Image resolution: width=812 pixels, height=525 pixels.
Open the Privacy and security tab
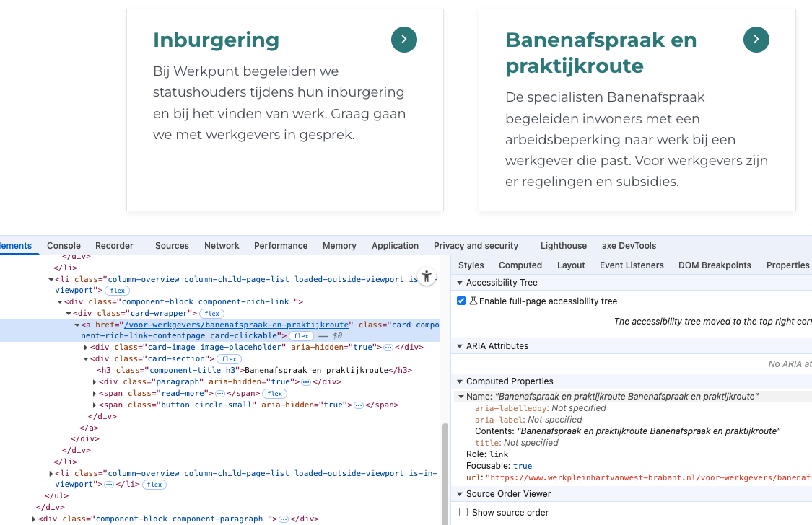click(476, 246)
